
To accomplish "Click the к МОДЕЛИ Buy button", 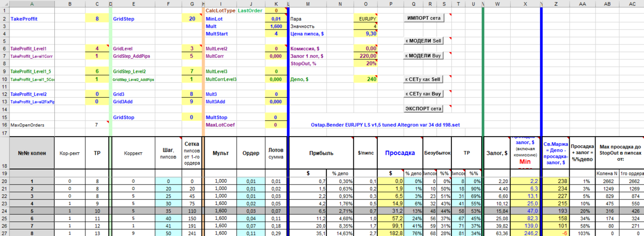I will [x=424, y=56].
